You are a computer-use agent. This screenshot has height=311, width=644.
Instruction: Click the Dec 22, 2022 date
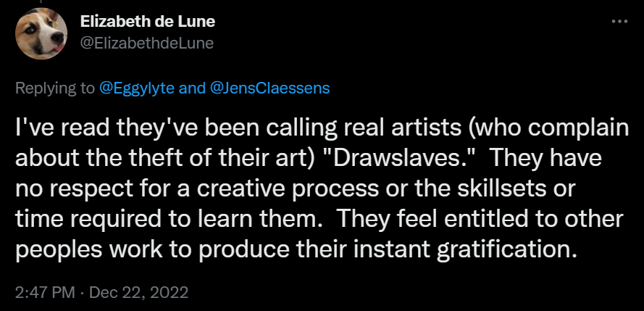139,292
